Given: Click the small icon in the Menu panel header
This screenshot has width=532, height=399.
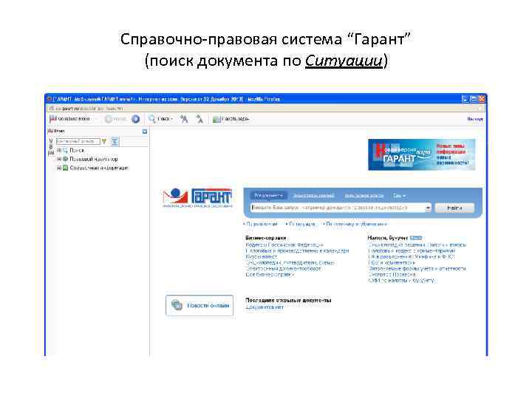Looking at the screenshot, I should [x=50, y=131].
